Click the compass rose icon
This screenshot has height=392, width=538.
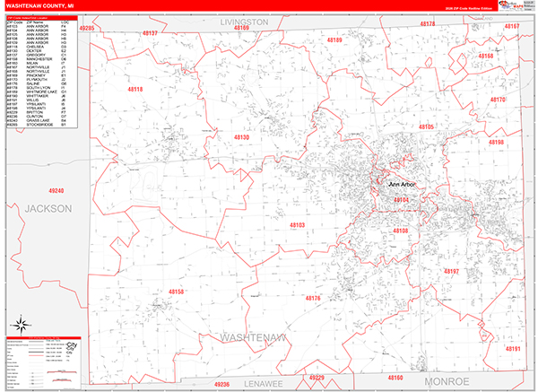21,325
